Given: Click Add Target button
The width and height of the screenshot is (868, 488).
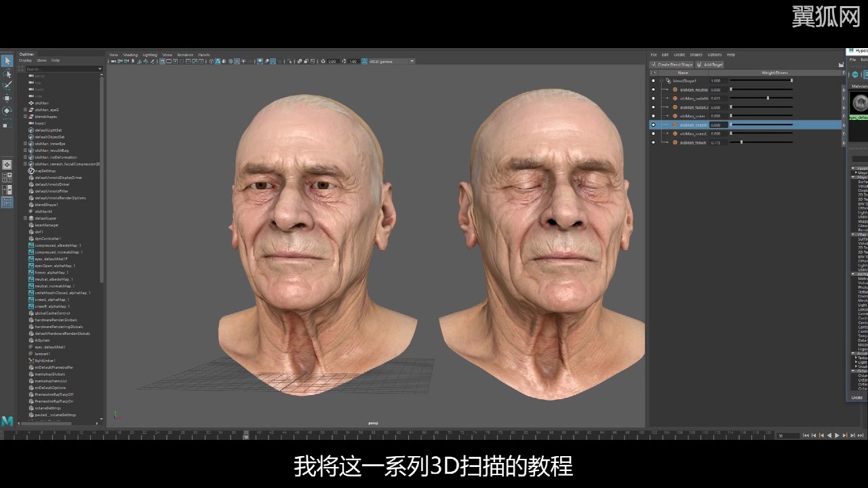Looking at the screenshot, I should pos(710,64).
